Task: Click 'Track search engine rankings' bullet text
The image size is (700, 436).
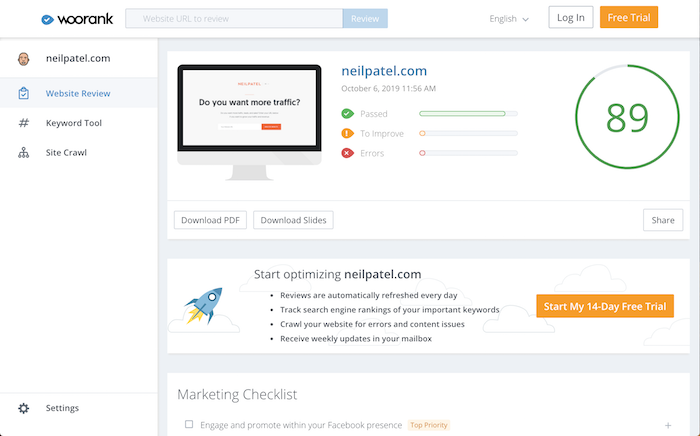Action: [390, 310]
